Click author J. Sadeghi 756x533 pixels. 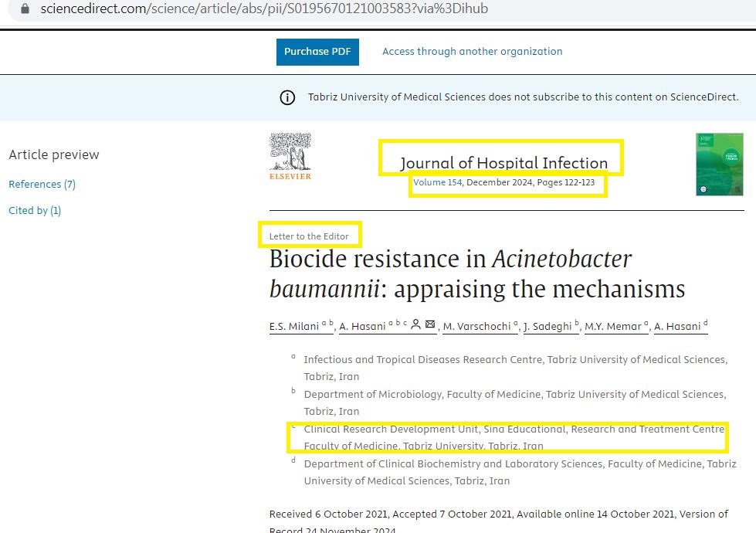coord(548,327)
